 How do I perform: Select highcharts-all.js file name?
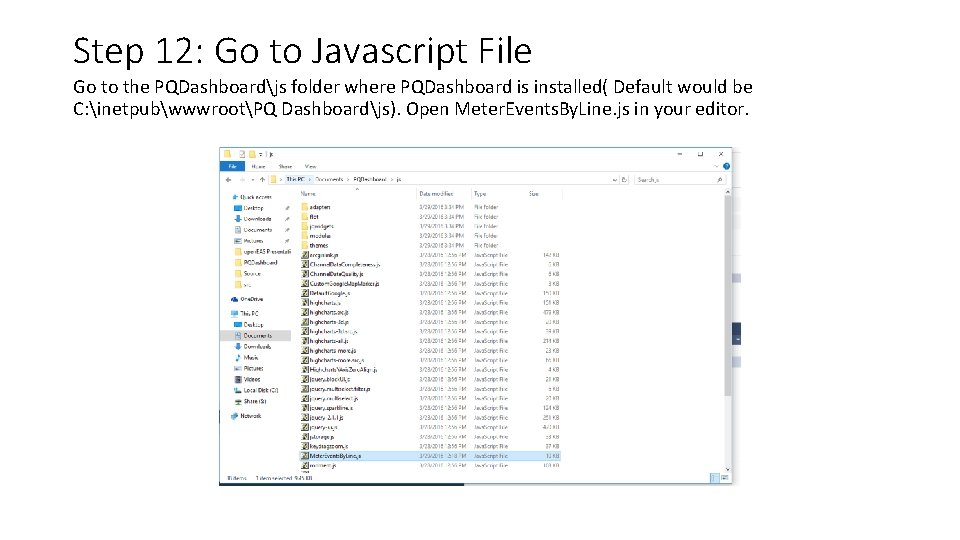(329, 341)
